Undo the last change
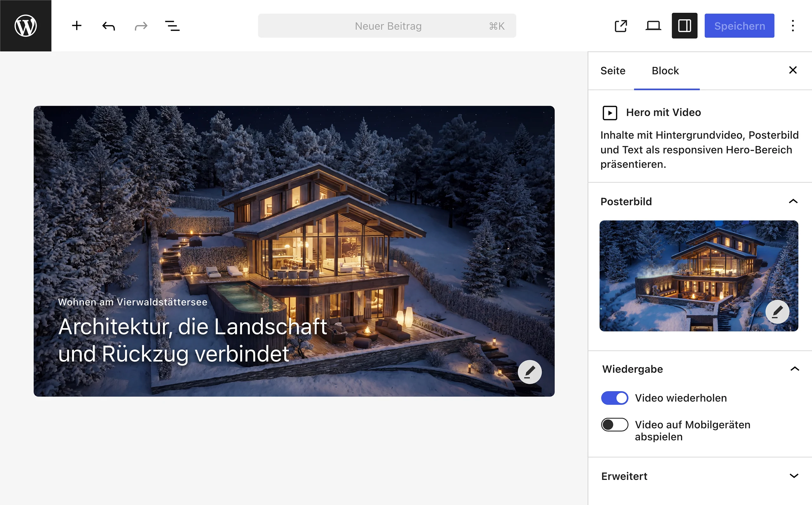 [x=108, y=26]
